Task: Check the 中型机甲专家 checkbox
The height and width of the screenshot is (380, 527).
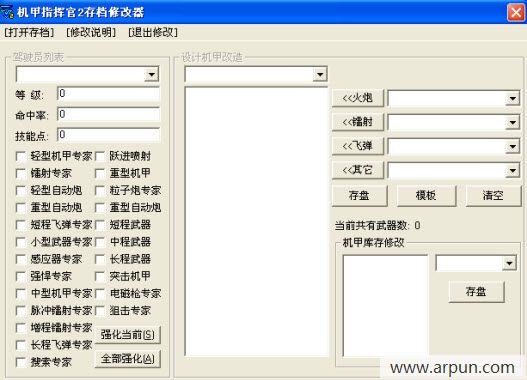Action: (21, 294)
